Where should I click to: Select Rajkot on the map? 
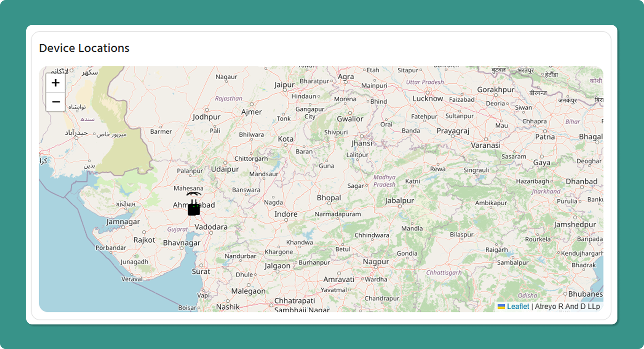144,240
